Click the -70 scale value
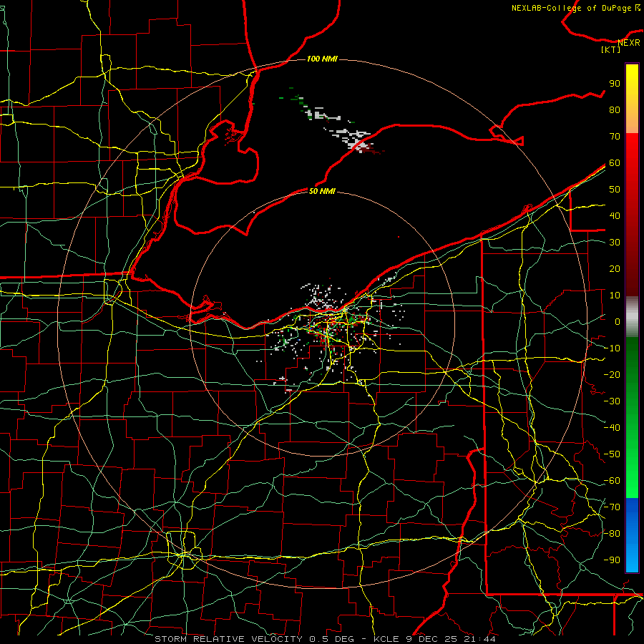The width and height of the screenshot is (644, 644). click(612, 507)
